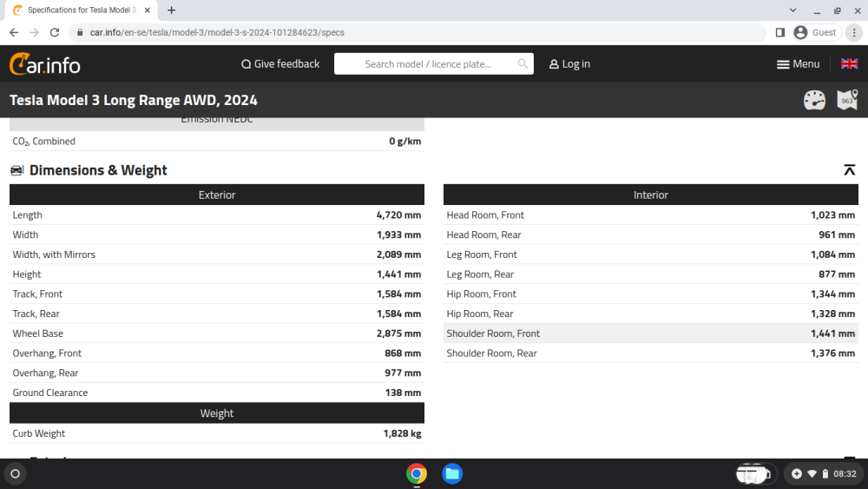868x489 pixels.
Task: Open the Files app on shelf
Action: coord(452,473)
